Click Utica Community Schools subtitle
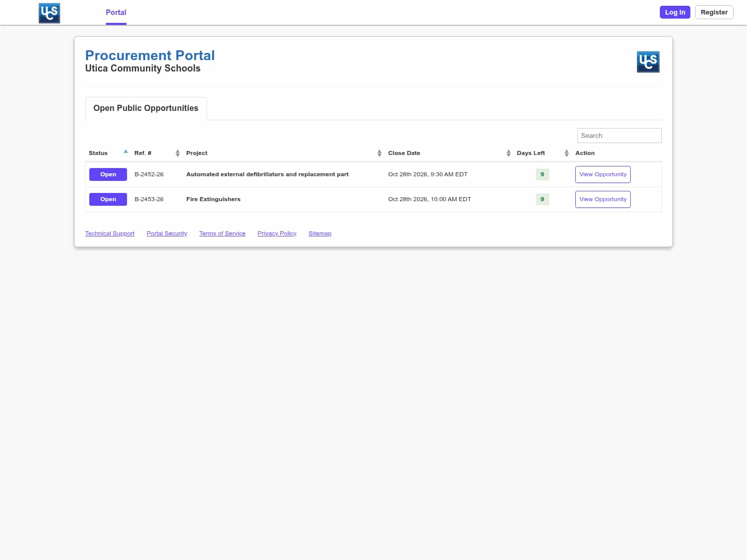The height and width of the screenshot is (560, 747). (143, 68)
